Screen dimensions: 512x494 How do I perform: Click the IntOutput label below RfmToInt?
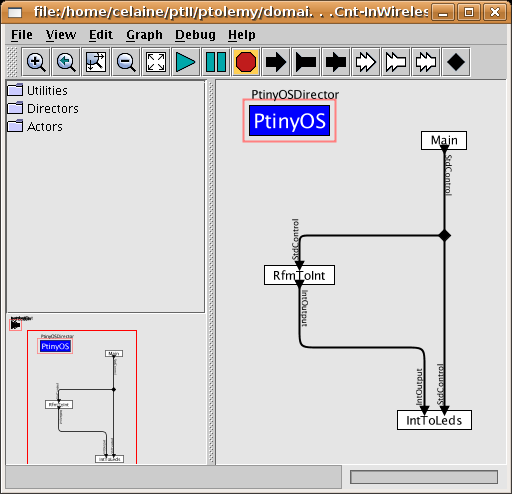click(x=304, y=308)
